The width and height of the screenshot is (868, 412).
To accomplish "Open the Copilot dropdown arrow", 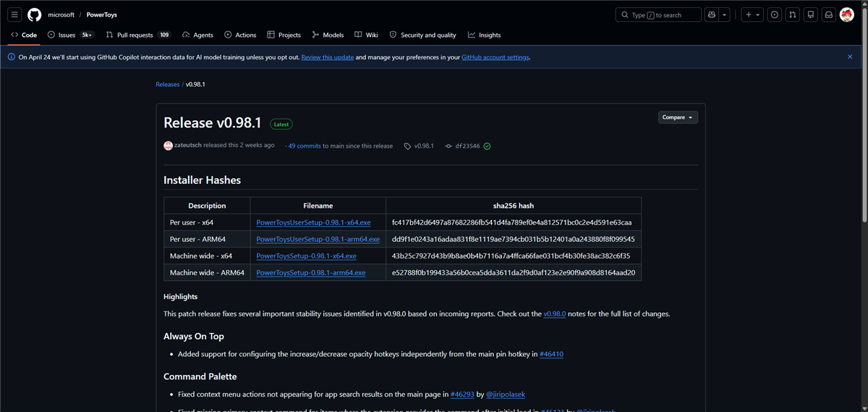I will coord(725,14).
